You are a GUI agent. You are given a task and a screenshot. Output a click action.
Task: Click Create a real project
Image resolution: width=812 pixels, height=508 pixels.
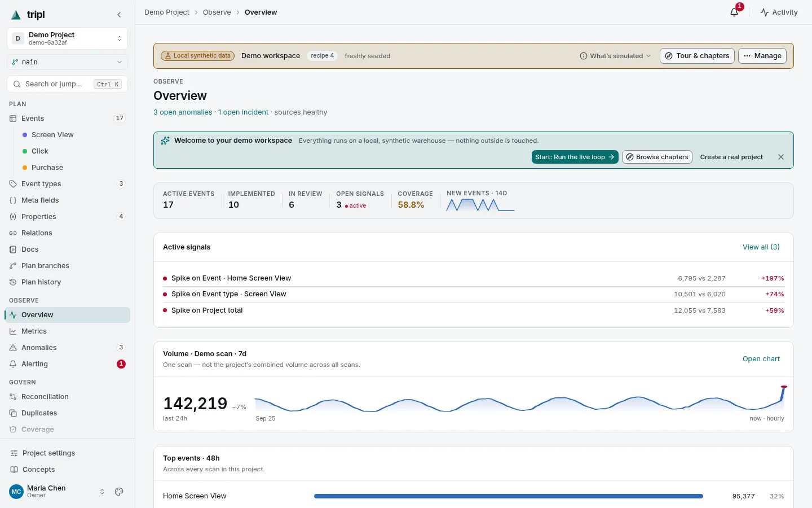coord(731,157)
